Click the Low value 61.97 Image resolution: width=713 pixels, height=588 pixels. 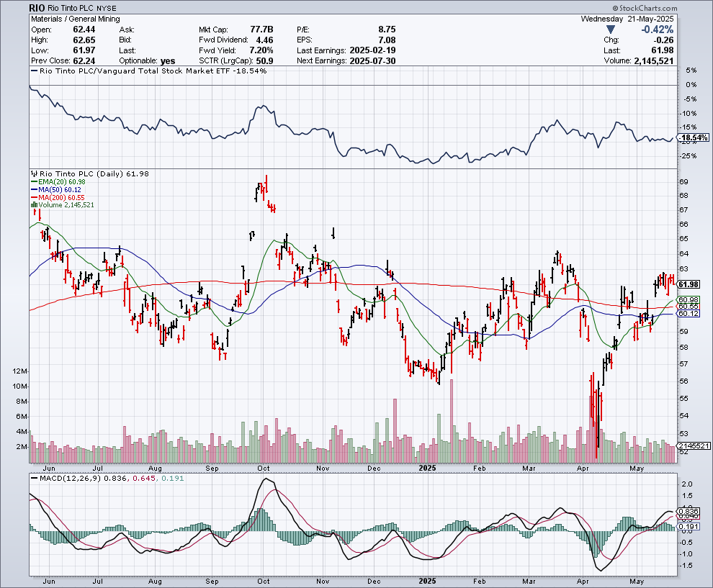84,50
